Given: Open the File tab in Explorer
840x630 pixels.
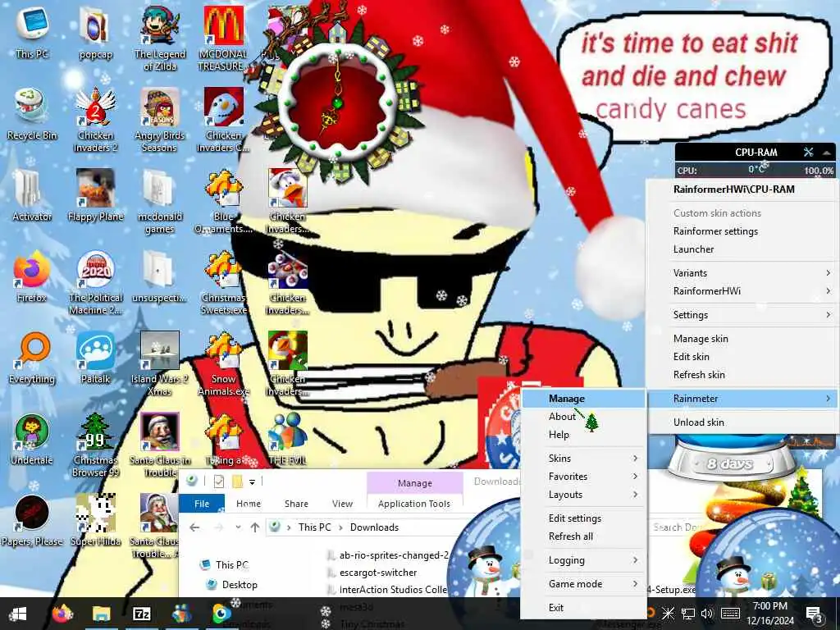Looking at the screenshot, I should 202,504.
